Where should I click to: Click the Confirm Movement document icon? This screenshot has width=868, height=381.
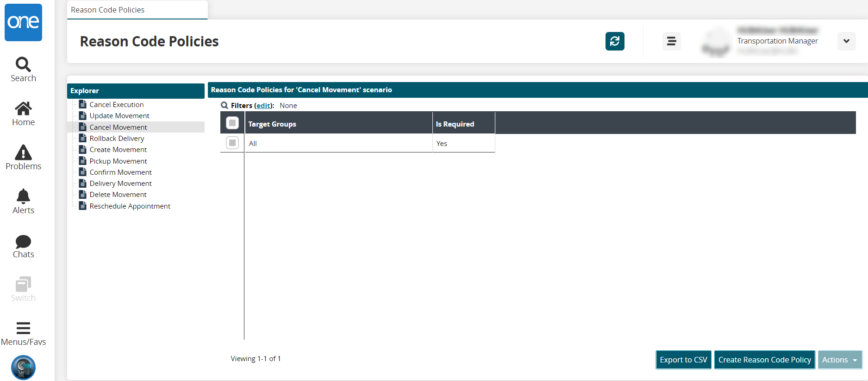coord(83,172)
